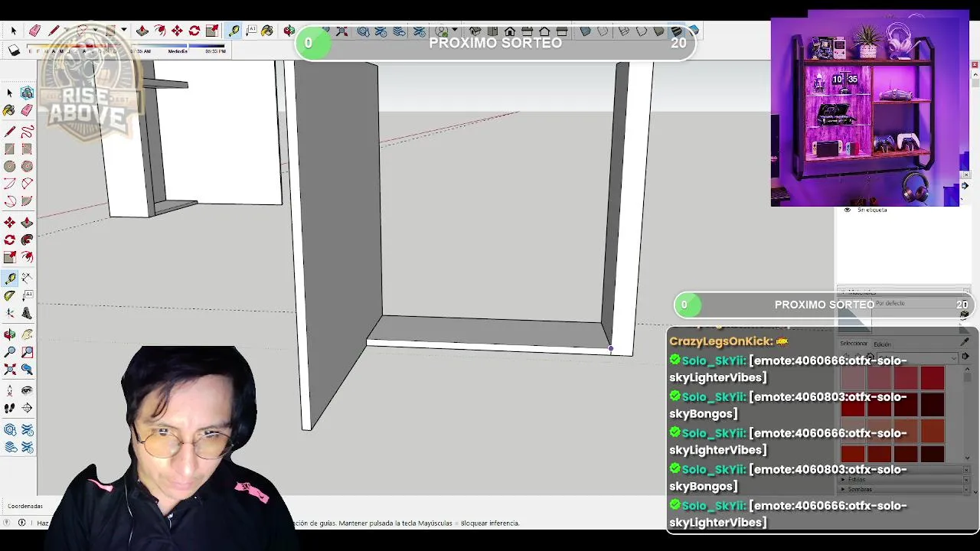Open the Rectangle shape tool dropdown arrow
This screenshot has width=980, height=551.
[x=123, y=31]
